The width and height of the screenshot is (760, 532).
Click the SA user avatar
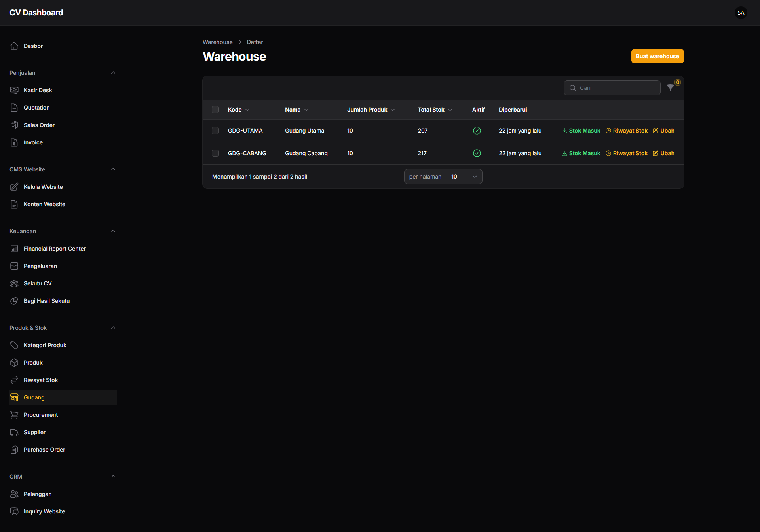click(741, 13)
